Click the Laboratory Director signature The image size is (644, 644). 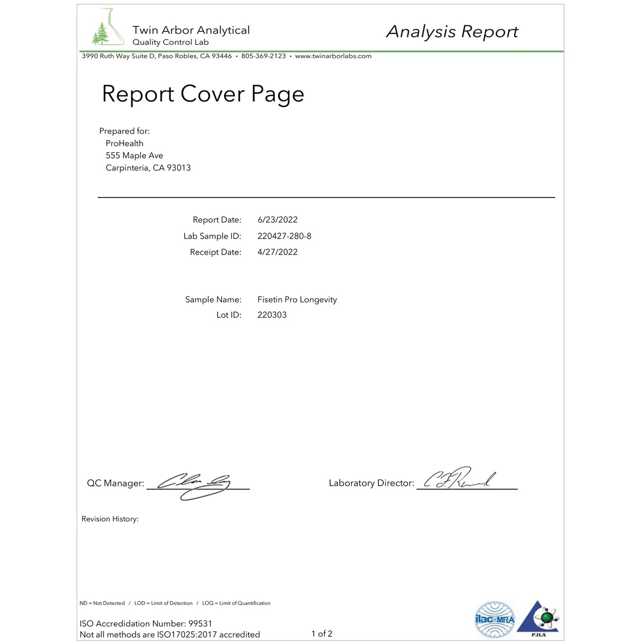[459, 479]
